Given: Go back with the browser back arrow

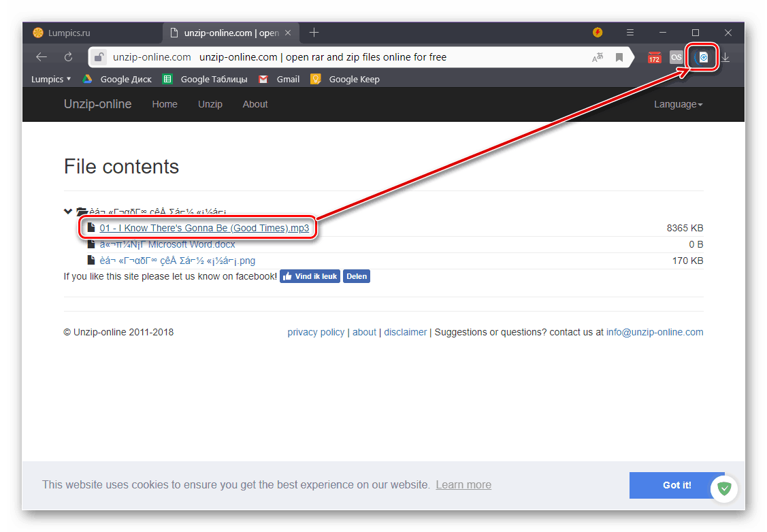Looking at the screenshot, I should click(42, 57).
